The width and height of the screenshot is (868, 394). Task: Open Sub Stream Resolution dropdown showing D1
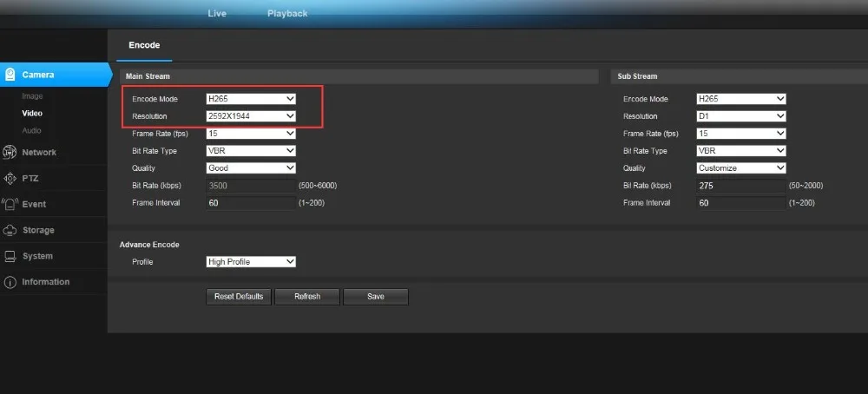point(741,116)
